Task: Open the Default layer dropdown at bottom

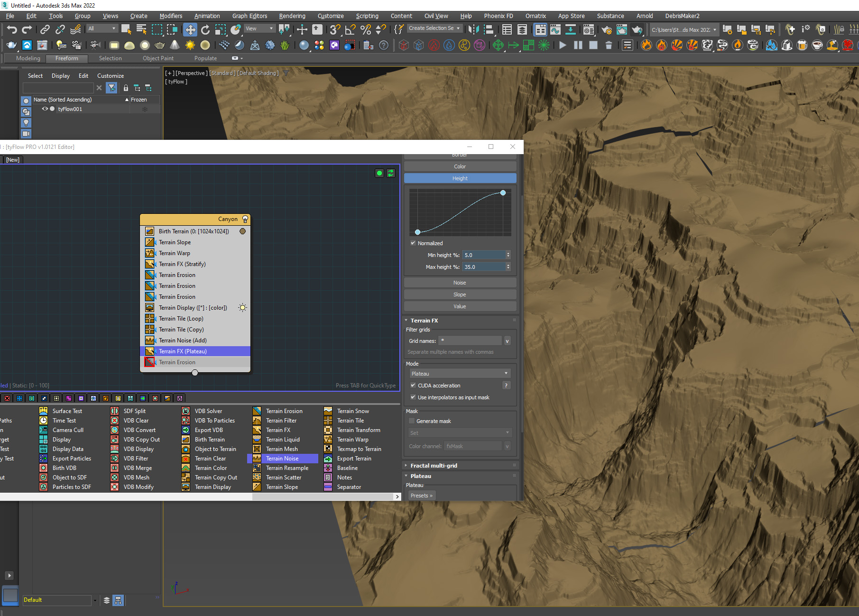Action: click(95, 600)
